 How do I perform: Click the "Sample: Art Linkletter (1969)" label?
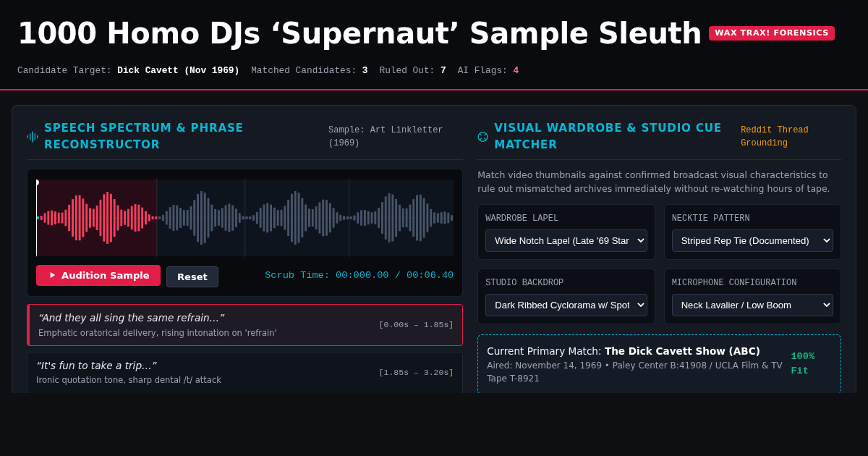(386, 136)
